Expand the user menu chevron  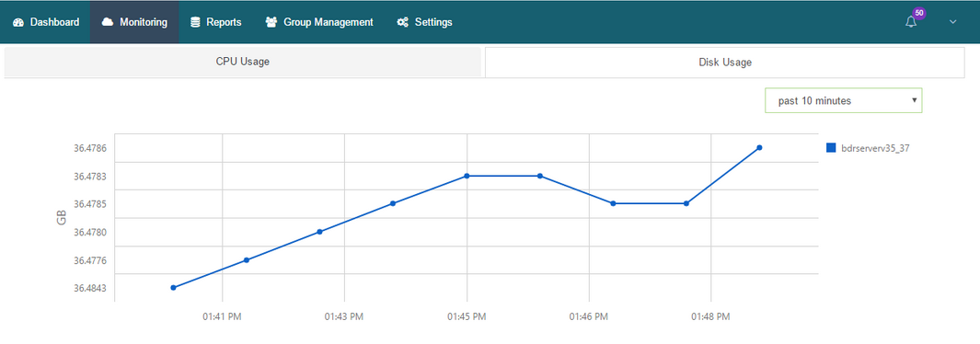[x=953, y=22]
